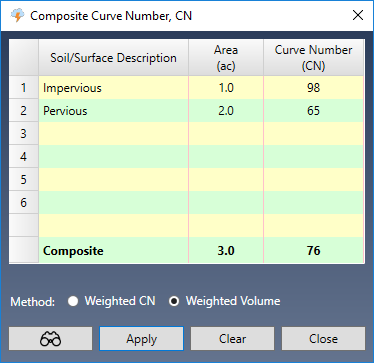Select the Impervious description cell

click(x=114, y=88)
